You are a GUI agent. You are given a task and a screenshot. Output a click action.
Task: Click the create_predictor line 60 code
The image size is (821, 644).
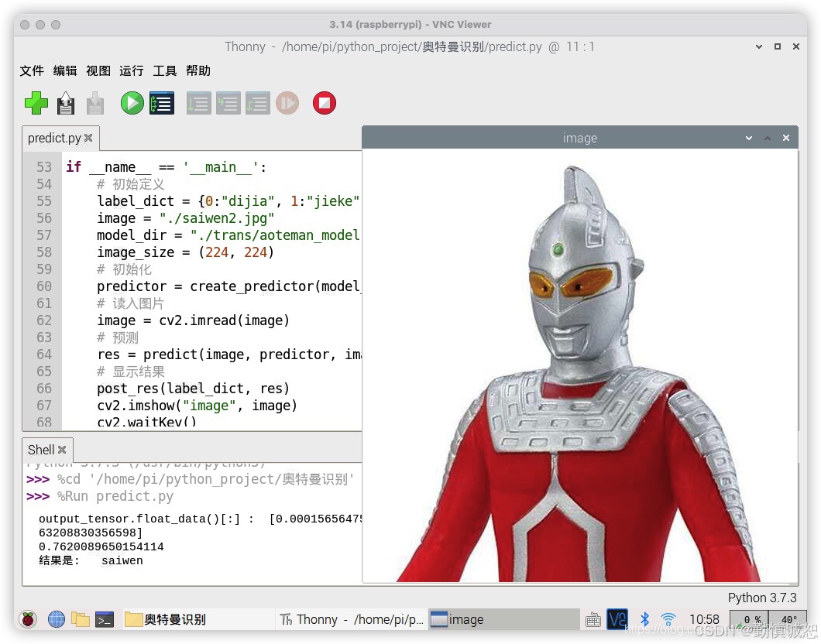(228, 286)
